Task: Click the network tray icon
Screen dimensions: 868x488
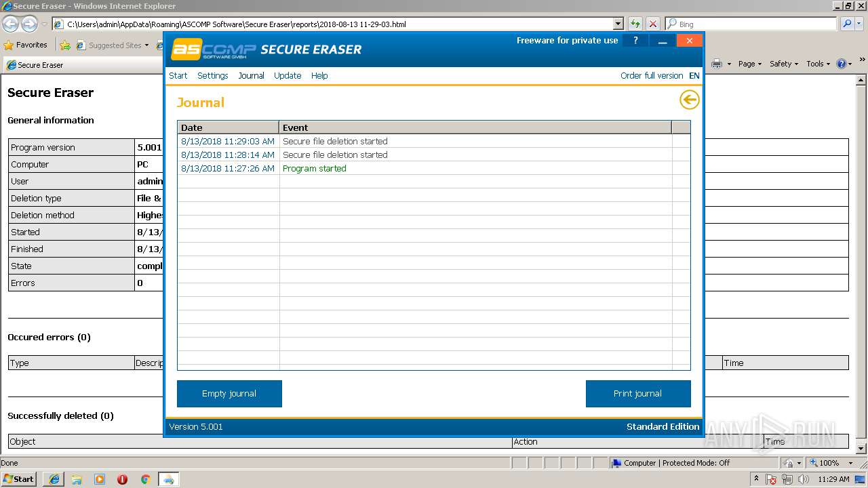Action: click(788, 479)
